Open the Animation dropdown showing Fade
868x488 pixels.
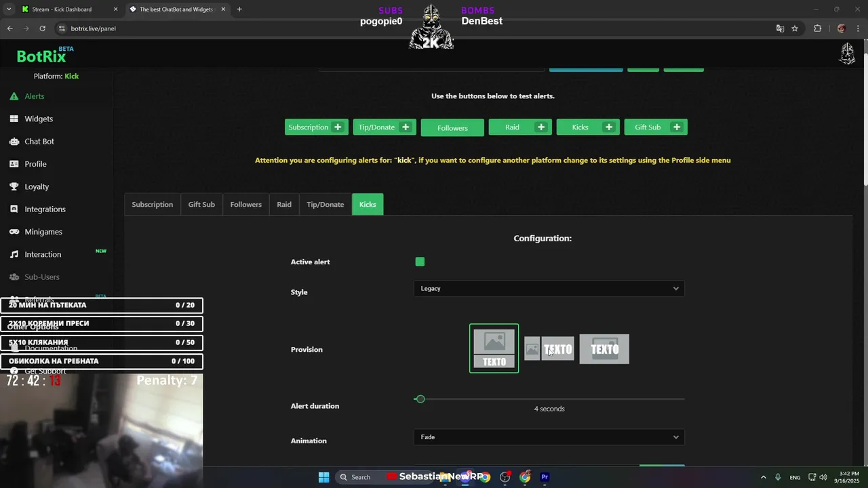pos(549,437)
